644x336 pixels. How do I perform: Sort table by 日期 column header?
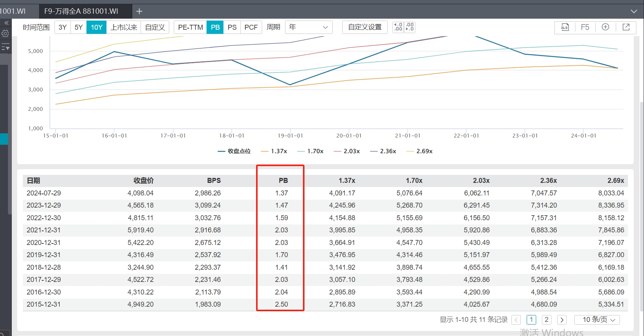pos(34,181)
